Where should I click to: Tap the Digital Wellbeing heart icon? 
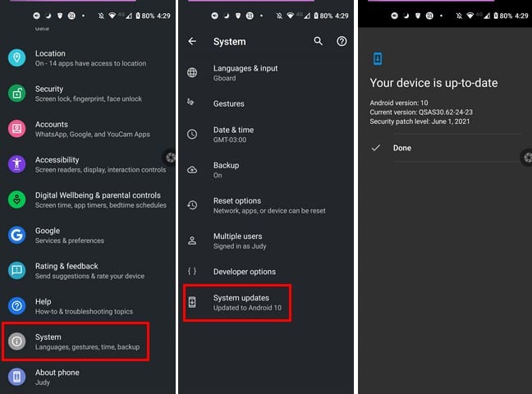(x=16, y=200)
